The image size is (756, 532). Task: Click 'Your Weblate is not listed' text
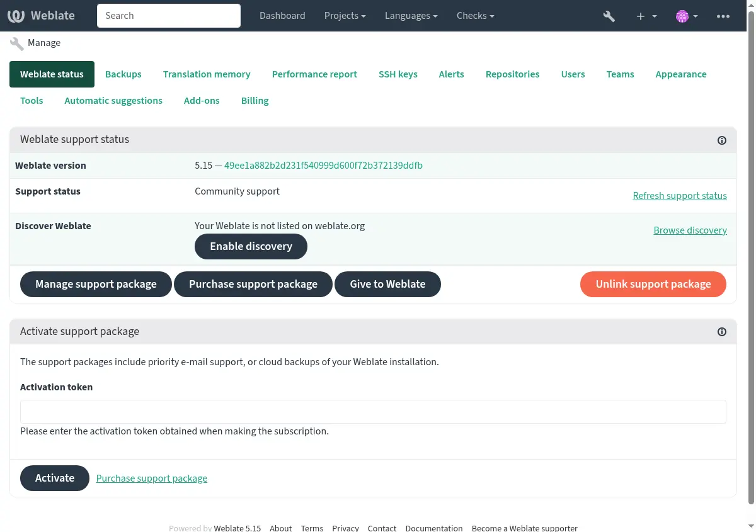click(x=280, y=226)
